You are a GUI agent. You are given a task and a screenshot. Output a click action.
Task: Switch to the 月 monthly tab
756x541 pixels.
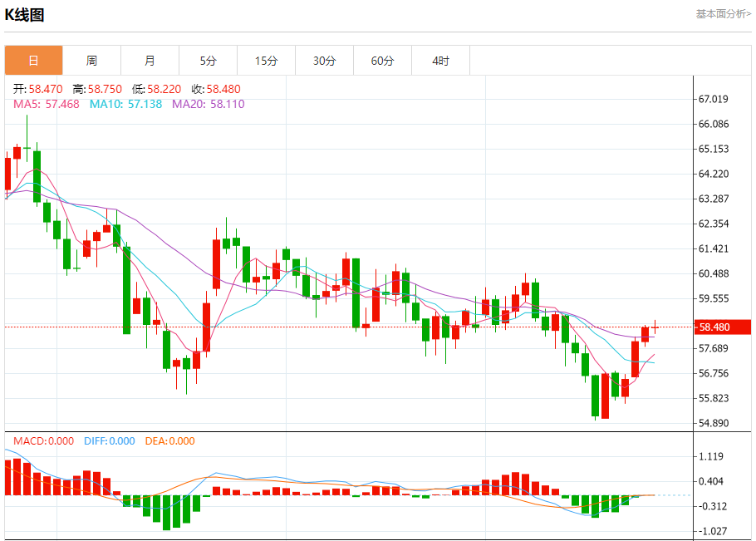[x=150, y=61]
